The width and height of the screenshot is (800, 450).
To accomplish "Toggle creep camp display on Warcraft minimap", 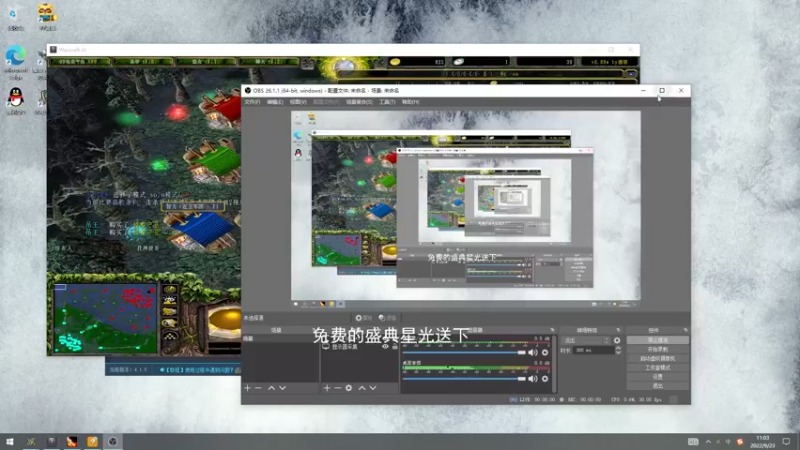I will pos(170,323).
